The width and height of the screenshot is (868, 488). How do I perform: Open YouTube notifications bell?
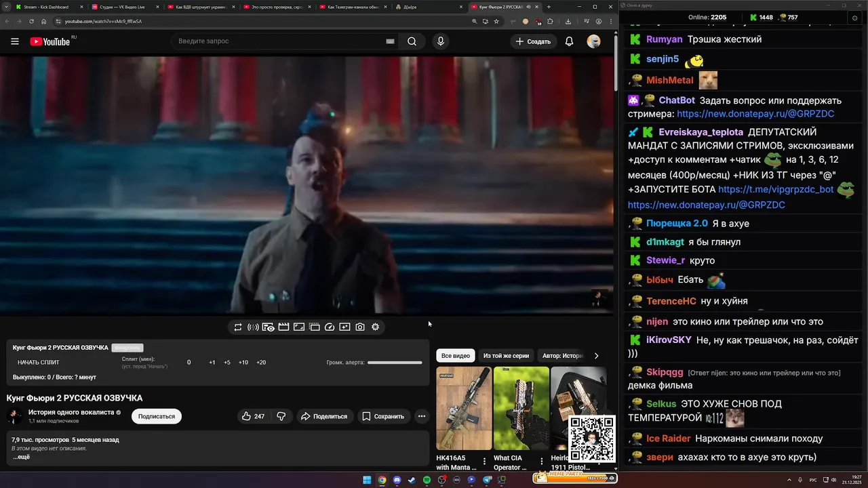pyautogui.click(x=569, y=41)
